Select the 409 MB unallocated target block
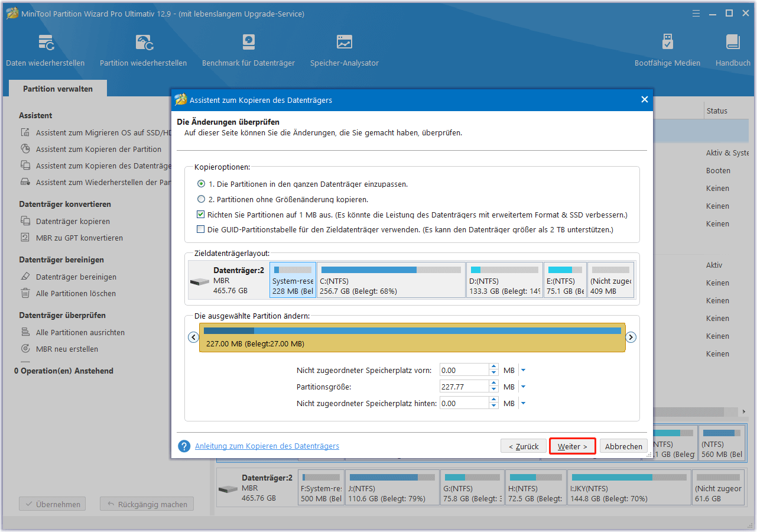Image resolution: width=757 pixels, height=532 pixels. click(x=611, y=280)
